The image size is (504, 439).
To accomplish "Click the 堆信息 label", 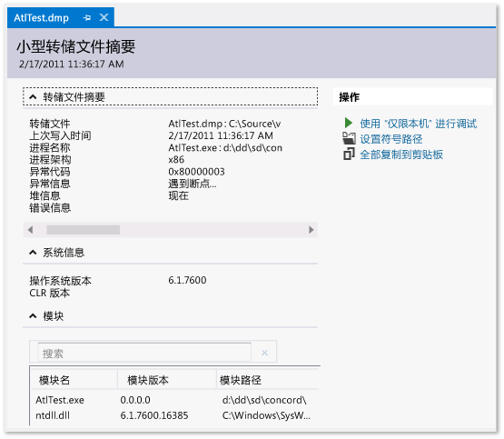I will coord(45,195).
